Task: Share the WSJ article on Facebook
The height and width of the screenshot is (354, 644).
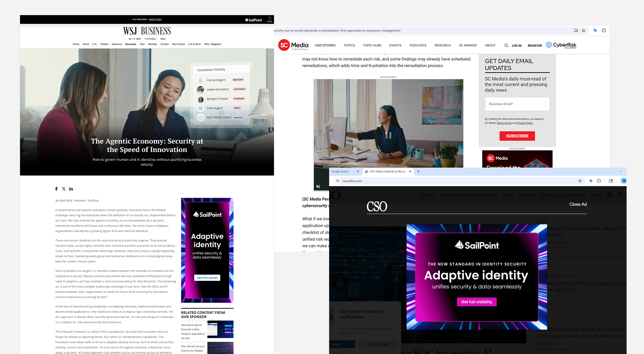Action: coord(56,189)
